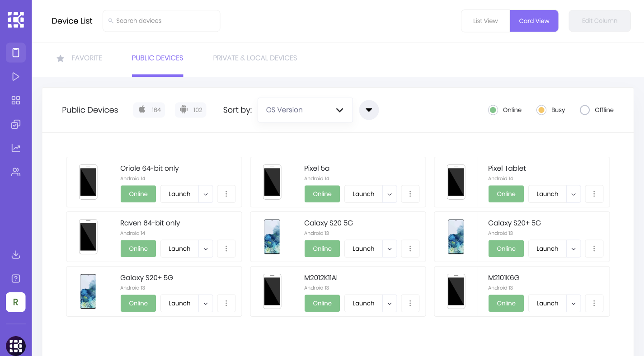644x356 pixels.
Task: Open the apps grid sidebar icon
Action: point(16,100)
